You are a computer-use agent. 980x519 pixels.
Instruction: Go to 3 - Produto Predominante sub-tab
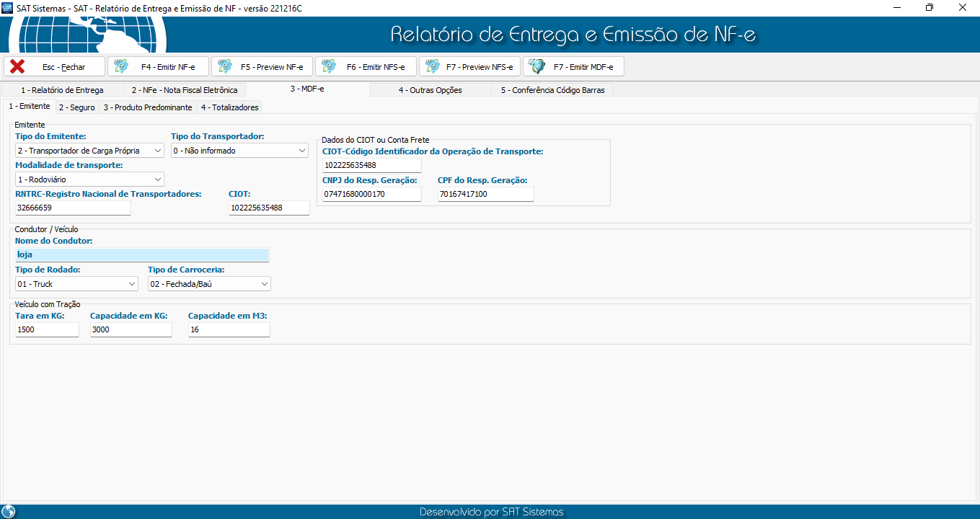[147, 107]
